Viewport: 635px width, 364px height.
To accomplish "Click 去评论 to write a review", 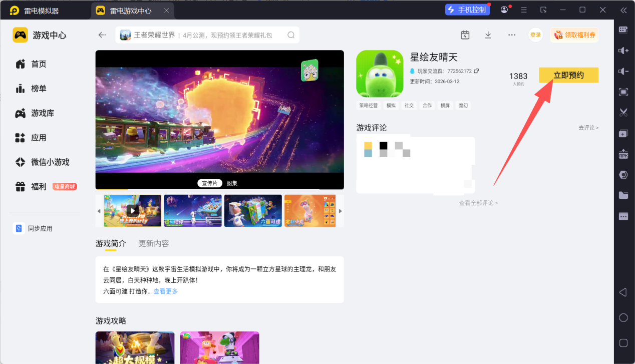I will coord(588,128).
